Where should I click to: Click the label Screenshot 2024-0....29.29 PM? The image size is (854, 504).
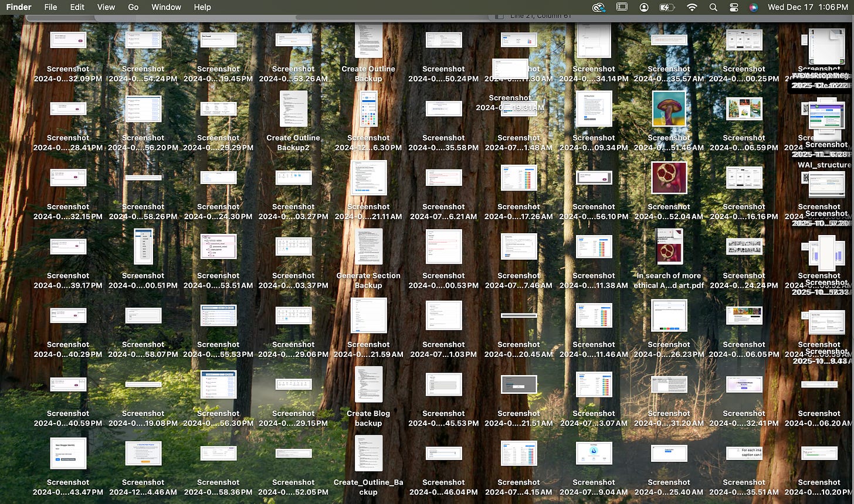point(218,143)
